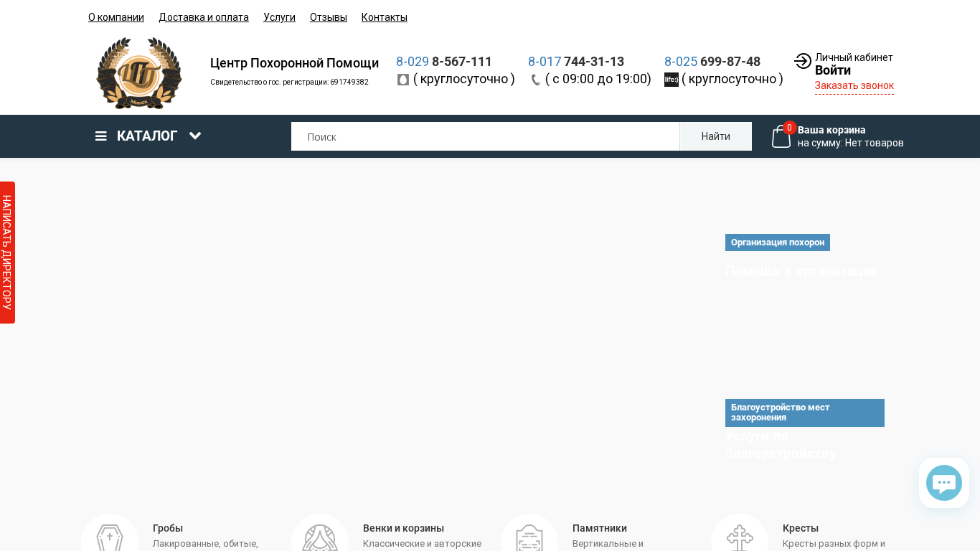
Task: Open the Организация похорон banner label
Action: pos(778,242)
